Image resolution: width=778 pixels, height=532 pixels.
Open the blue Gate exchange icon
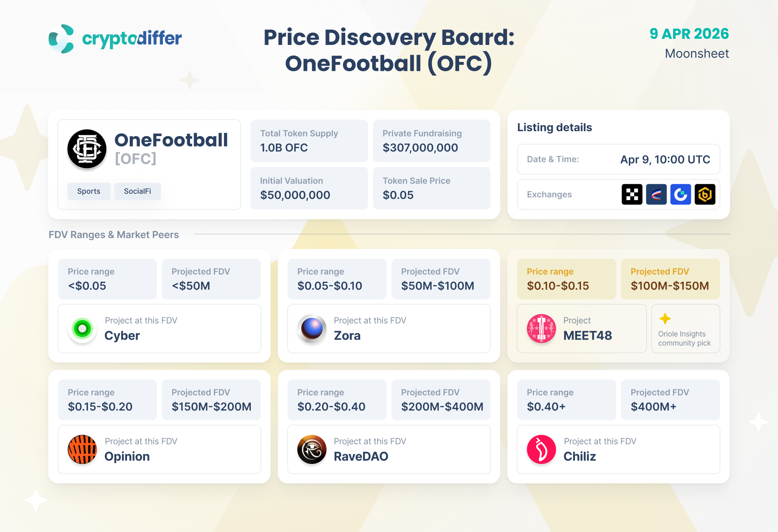click(680, 194)
